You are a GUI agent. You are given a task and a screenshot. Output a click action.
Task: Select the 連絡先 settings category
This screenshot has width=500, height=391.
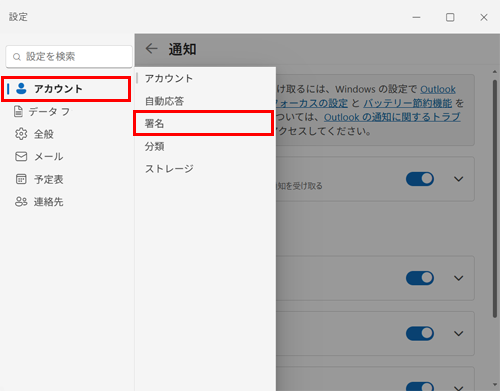pos(67,201)
